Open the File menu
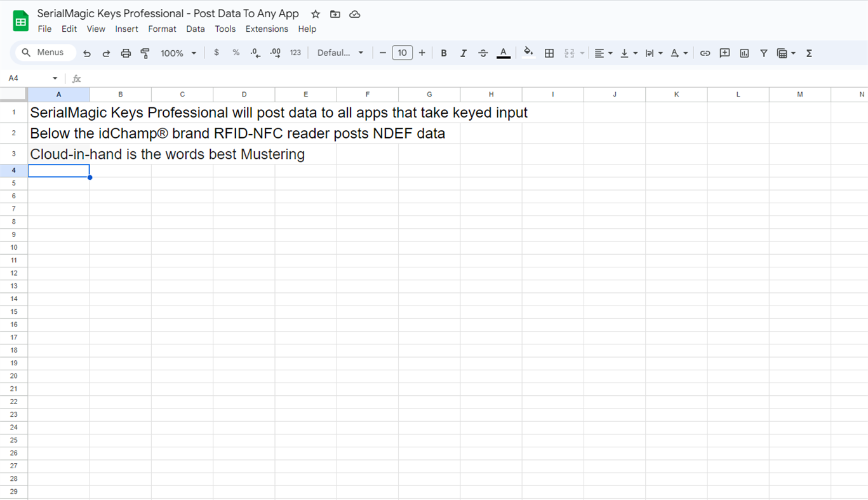The height and width of the screenshot is (500, 868). coord(44,29)
